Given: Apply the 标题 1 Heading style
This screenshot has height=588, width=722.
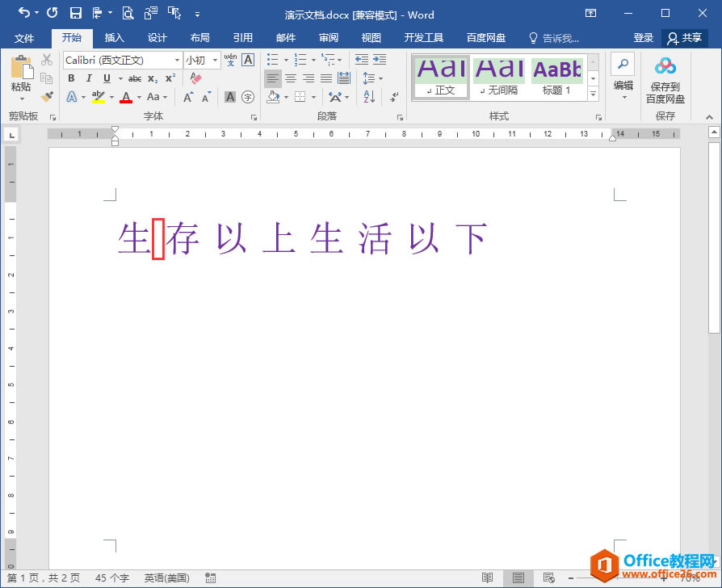Looking at the screenshot, I should [x=556, y=78].
